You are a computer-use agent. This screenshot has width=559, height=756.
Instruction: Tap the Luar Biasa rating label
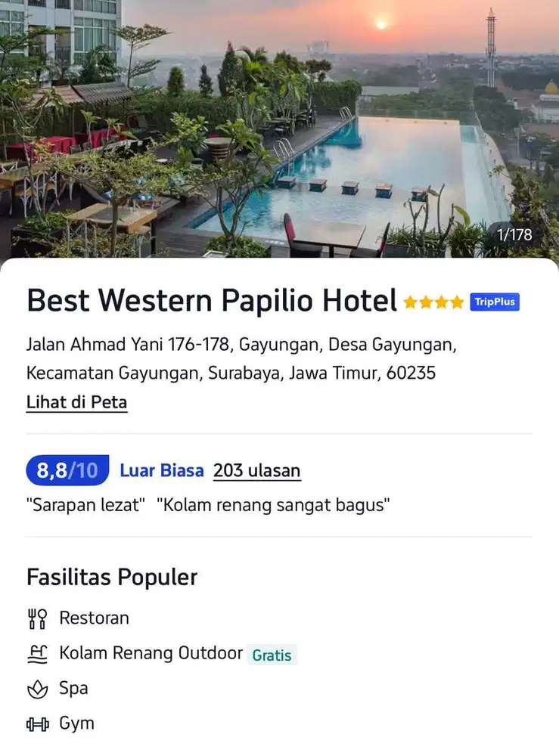click(x=162, y=470)
